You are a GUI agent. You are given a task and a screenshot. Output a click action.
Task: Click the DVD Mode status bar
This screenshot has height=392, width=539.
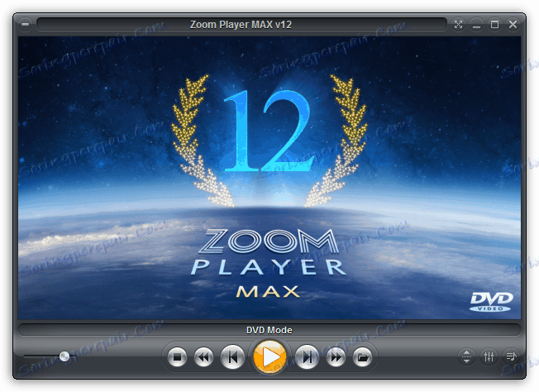pyautogui.click(x=269, y=330)
